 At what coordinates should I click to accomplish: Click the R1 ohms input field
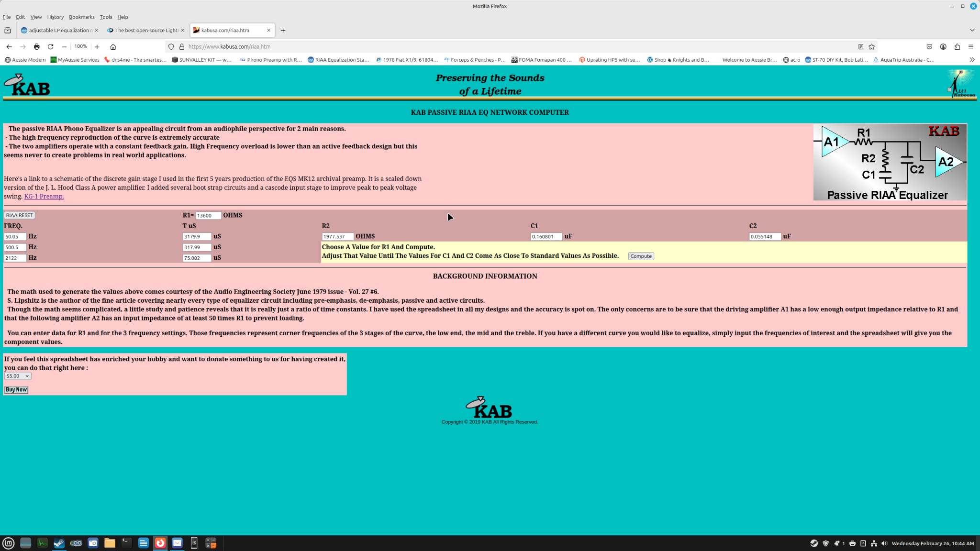pos(208,216)
